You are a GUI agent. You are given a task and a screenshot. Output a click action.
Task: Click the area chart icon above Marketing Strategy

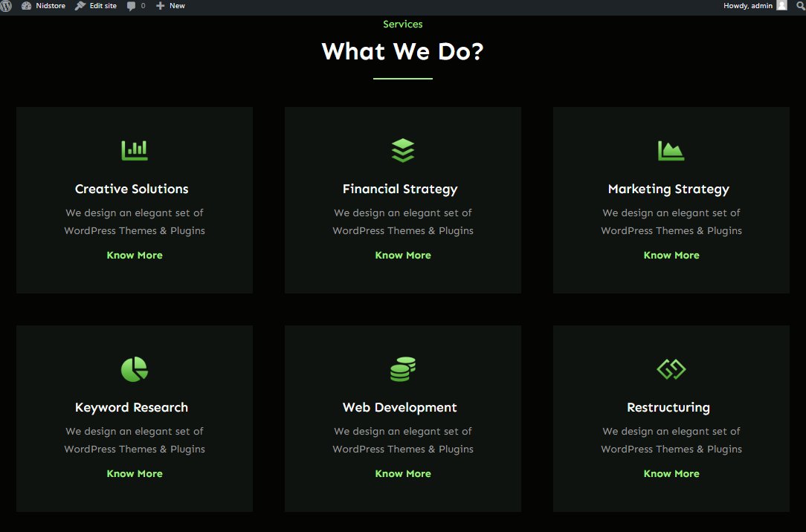[x=671, y=150]
